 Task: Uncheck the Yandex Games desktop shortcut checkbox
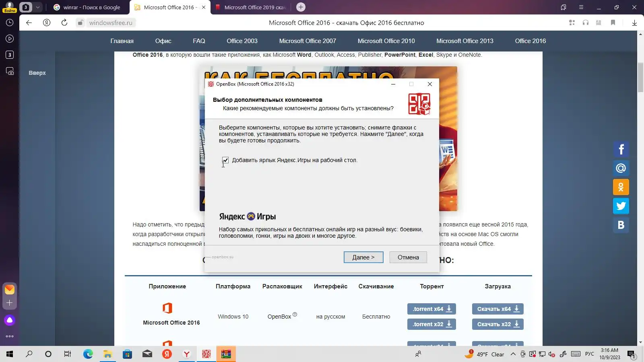225,160
